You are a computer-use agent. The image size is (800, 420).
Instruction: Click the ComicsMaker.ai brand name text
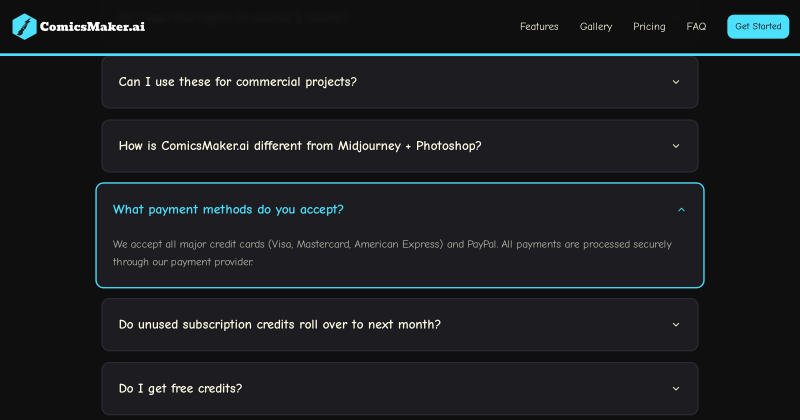coord(92,27)
